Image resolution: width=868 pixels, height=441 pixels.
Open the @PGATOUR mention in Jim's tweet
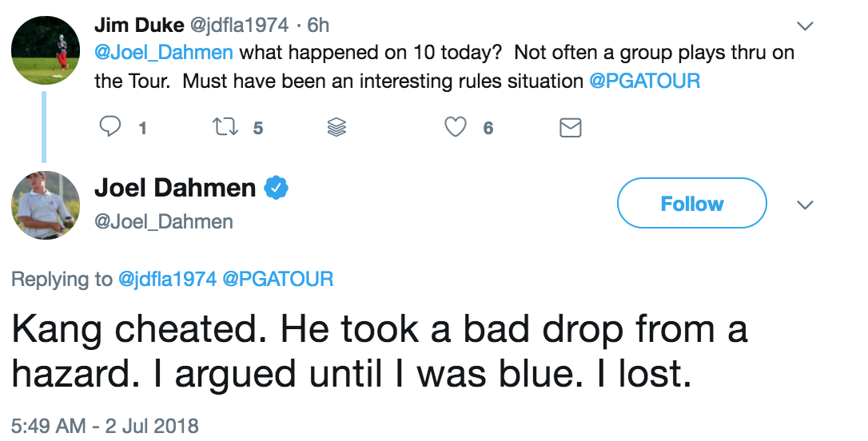point(644,81)
